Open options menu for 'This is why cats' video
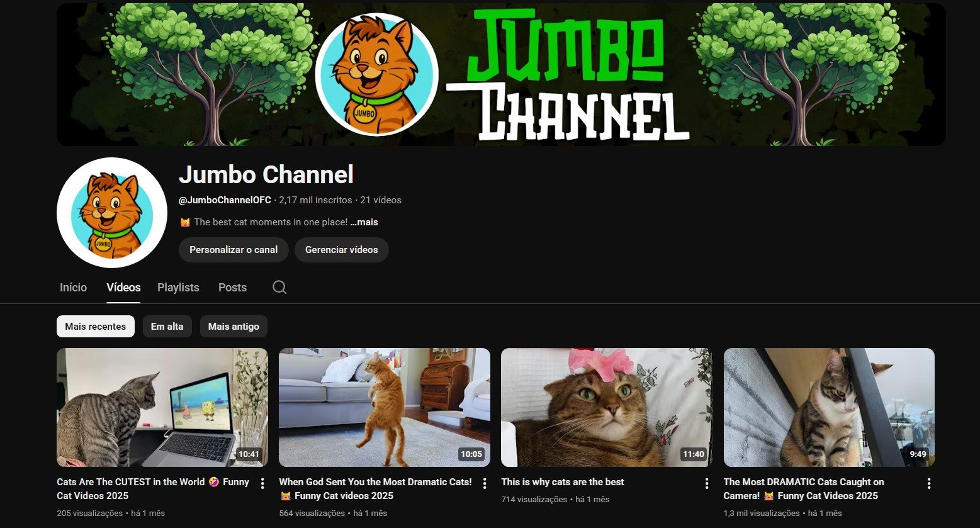Viewport: 980px width, 528px height. 707,483
